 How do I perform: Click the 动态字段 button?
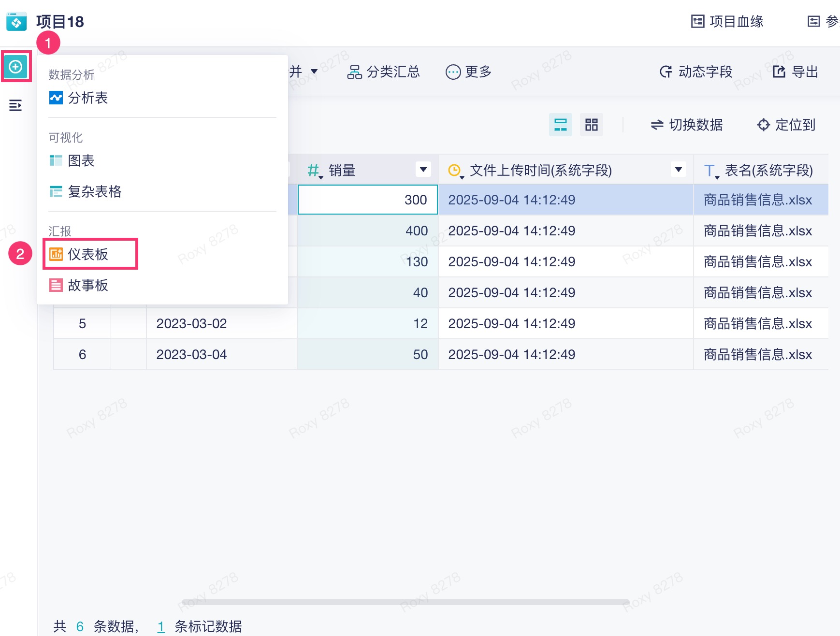[x=696, y=72]
